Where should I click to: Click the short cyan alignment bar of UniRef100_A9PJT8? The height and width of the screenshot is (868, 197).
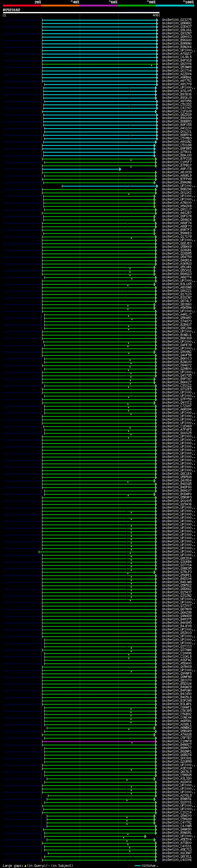(81, 169)
